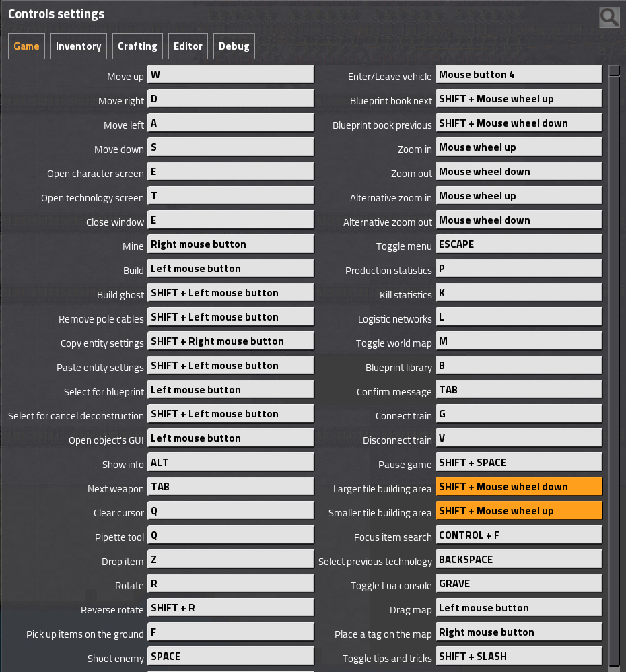The width and height of the screenshot is (626, 672).
Task: Edit the highlighted Smaller tile building area binding
Action: pos(518,511)
